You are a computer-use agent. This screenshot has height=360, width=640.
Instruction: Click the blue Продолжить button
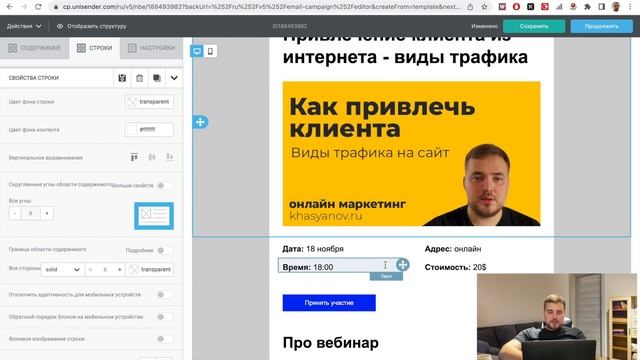(x=602, y=26)
